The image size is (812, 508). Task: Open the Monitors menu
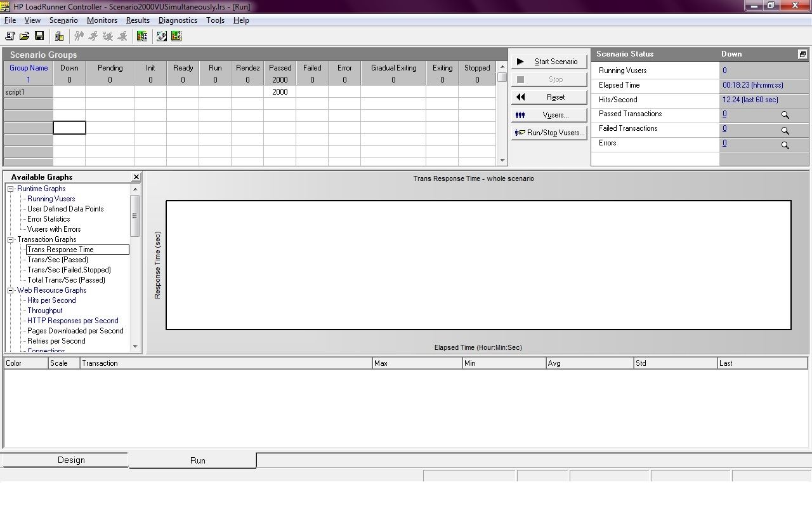point(102,20)
